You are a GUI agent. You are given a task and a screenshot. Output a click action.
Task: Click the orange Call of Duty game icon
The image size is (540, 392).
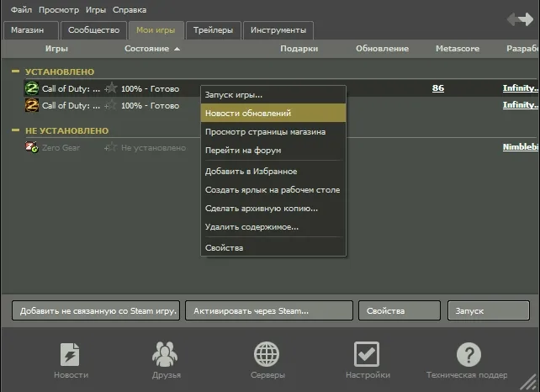click(x=32, y=106)
